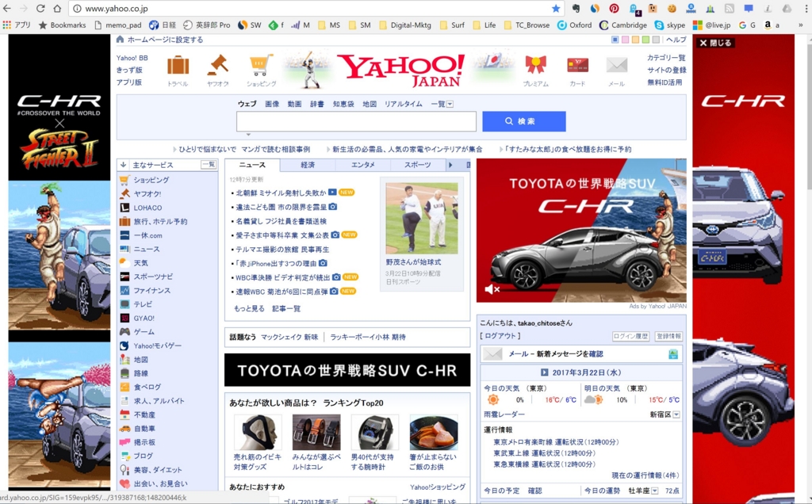The image size is (812, 504).
Task: Open the 北朝鮮 ミサイル発射し失敗か headline
Action: [x=281, y=193]
